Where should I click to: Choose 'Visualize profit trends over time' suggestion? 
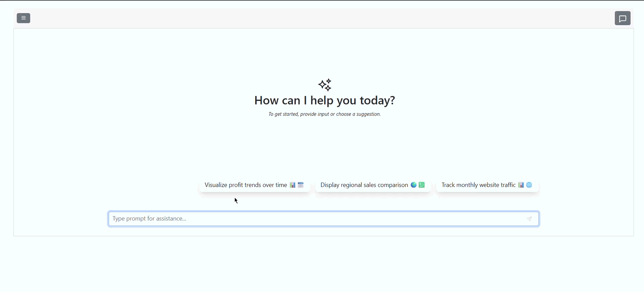(x=255, y=185)
